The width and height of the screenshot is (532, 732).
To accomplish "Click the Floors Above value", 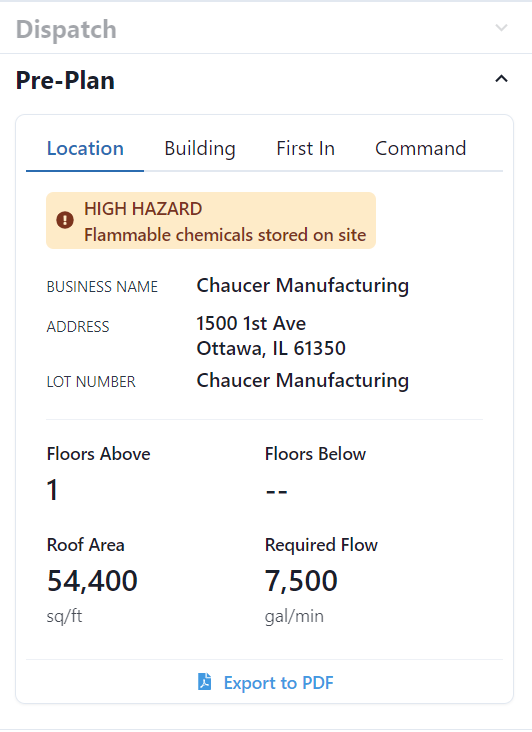I will point(52,490).
